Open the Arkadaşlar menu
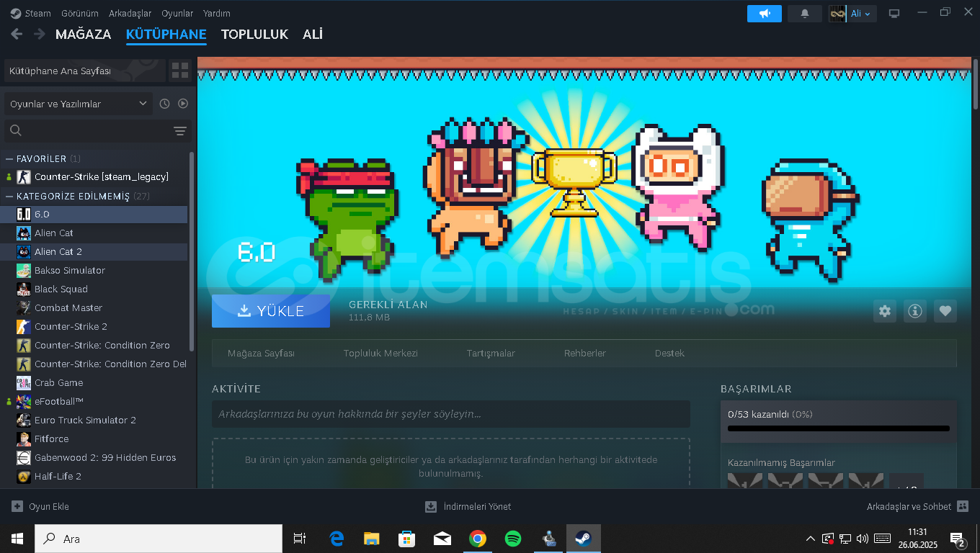Viewport: 980px width, 553px height. (130, 13)
